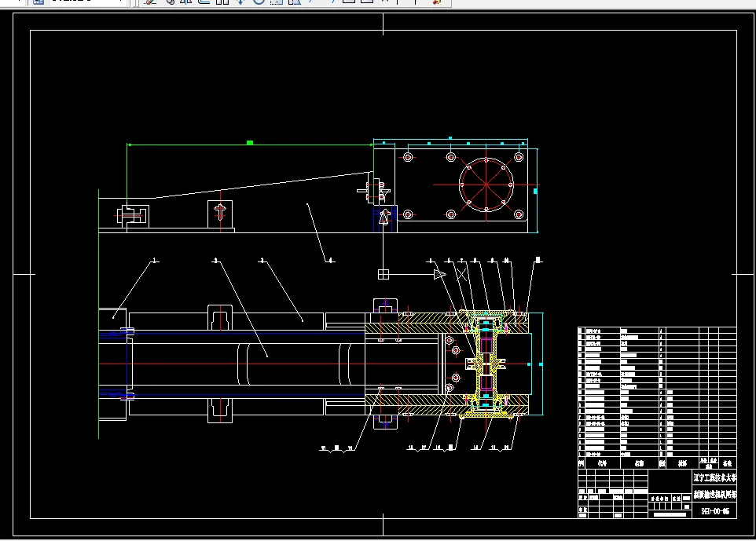Select the large circular flange with red crosshair

tap(486, 185)
